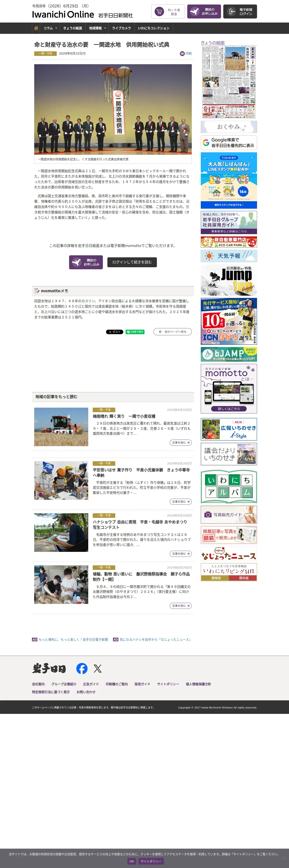Open the 印刷機のご案内 footer link

pyautogui.click(x=117, y=684)
